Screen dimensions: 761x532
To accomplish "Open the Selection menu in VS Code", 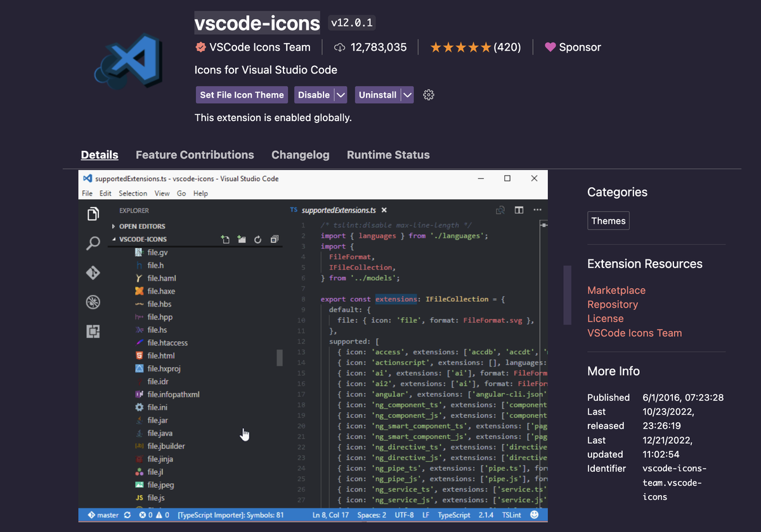I will click(x=133, y=193).
